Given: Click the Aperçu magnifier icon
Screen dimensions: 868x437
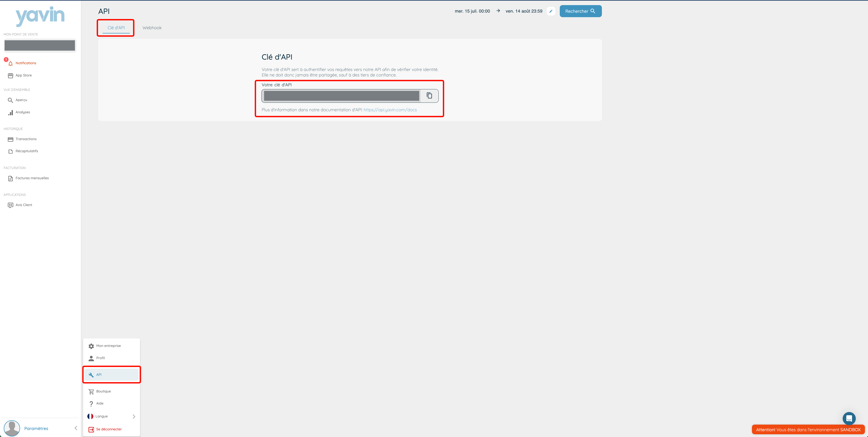Looking at the screenshot, I should click(x=10, y=100).
